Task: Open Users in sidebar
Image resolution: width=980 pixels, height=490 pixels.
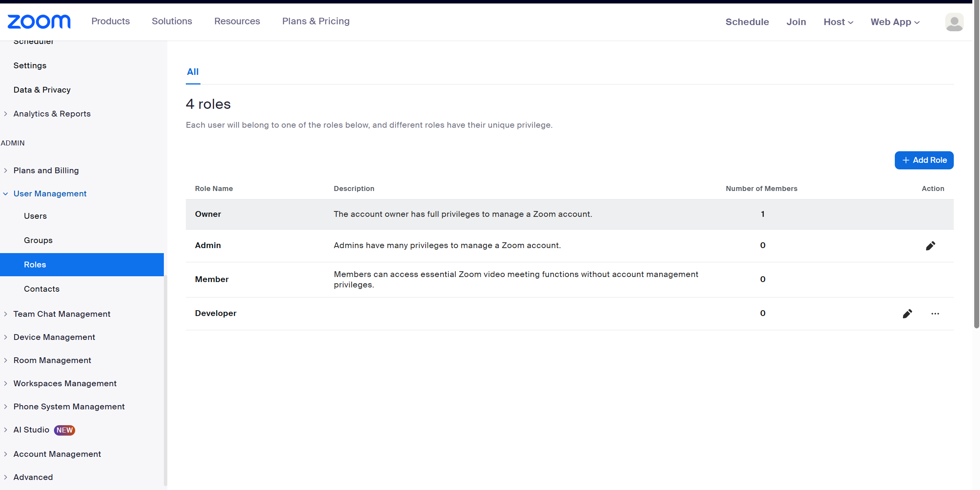Action: [35, 216]
